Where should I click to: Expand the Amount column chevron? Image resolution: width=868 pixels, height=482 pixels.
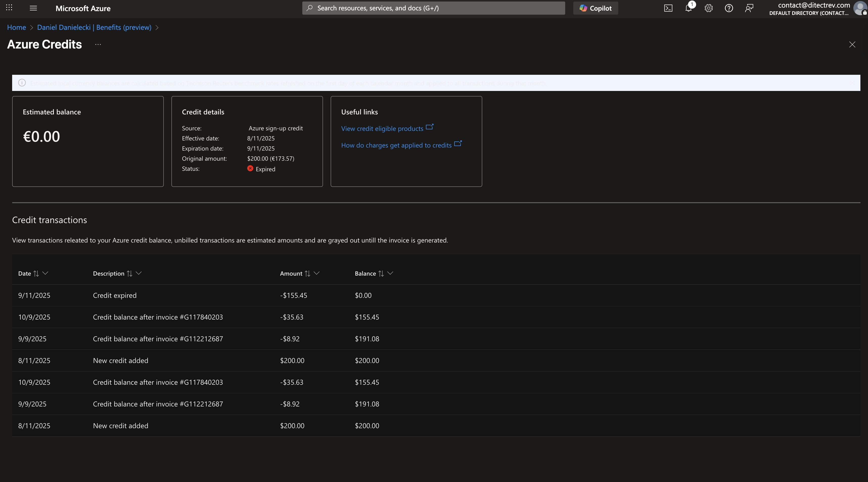click(316, 273)
